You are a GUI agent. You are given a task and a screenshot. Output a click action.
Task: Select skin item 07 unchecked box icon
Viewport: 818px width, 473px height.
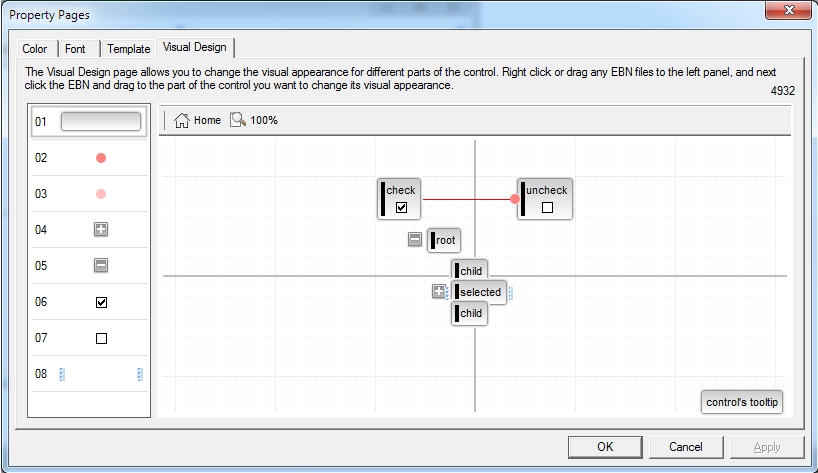(101, 338)
